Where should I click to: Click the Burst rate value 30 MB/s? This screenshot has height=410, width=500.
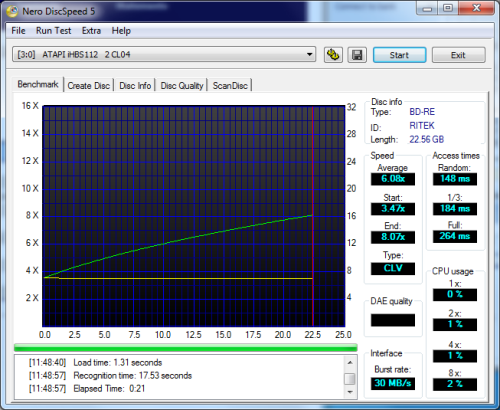point(393,383)
